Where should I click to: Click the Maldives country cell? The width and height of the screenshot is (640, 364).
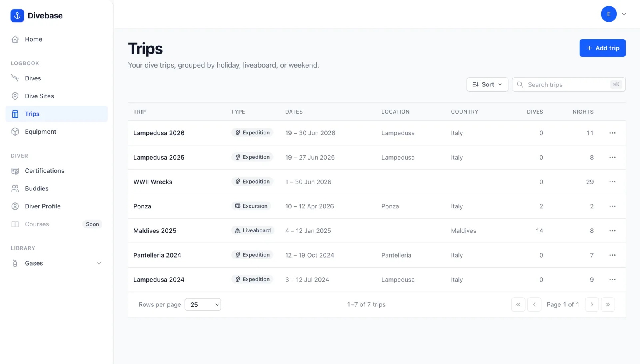click(464, 230)
